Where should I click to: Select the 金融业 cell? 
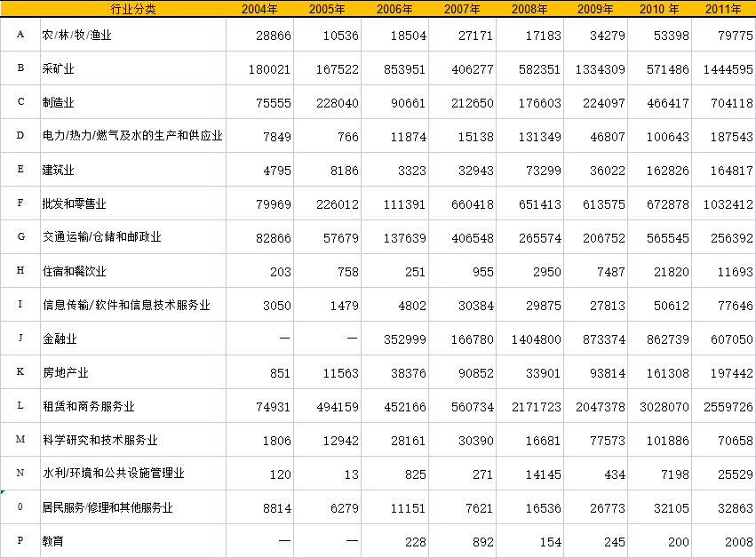[x=133, y=338]
